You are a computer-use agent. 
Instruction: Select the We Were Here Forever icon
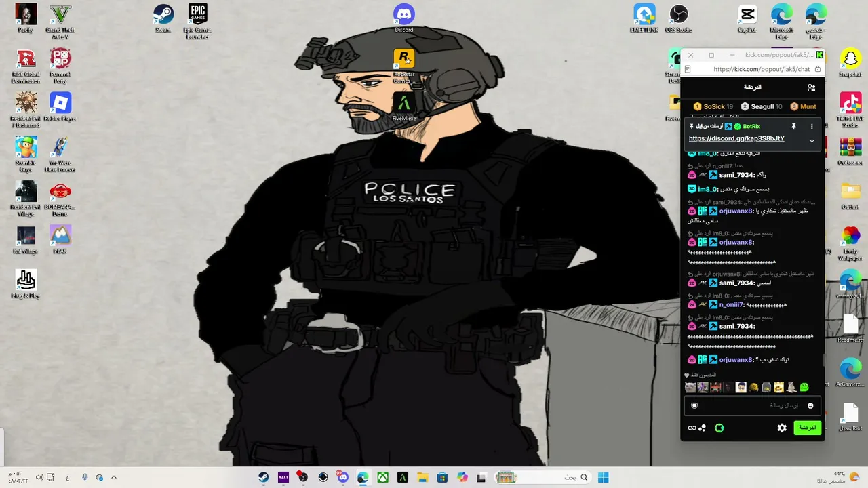coord(60,155)
